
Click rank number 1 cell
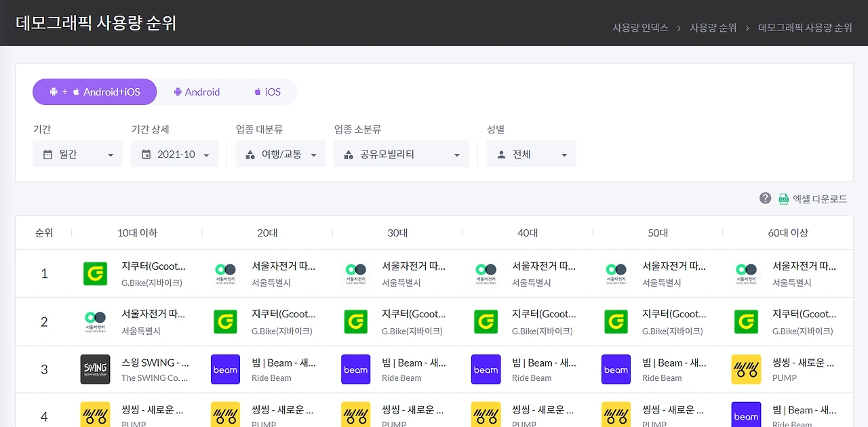click(44, 274)
